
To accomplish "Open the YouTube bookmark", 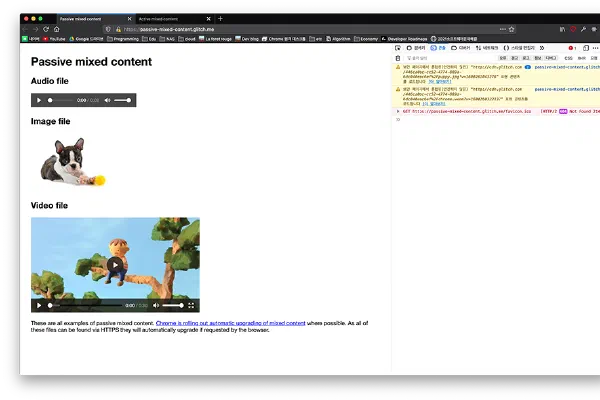I will (55, 38).
